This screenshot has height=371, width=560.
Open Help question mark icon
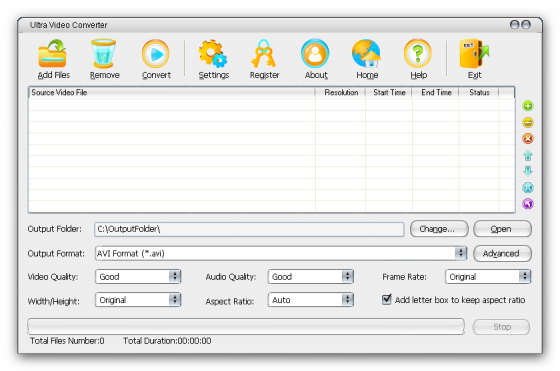(418, 54)
